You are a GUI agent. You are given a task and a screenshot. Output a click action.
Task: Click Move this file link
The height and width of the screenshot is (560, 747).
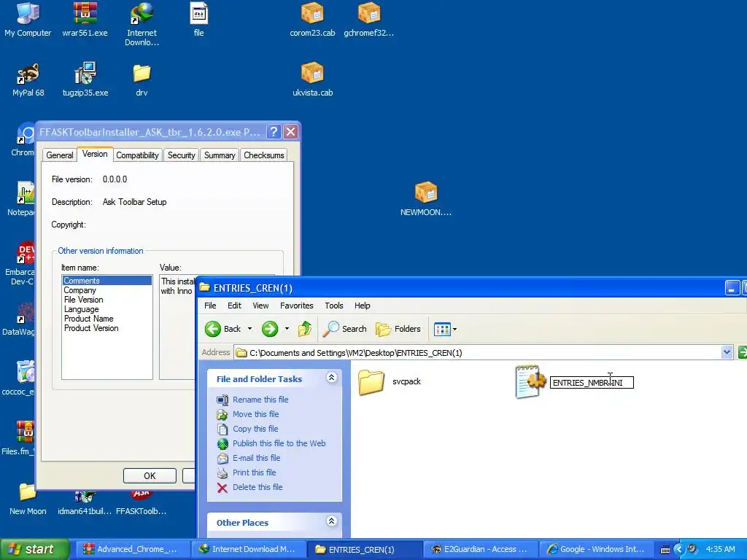(x=255, y=414)
